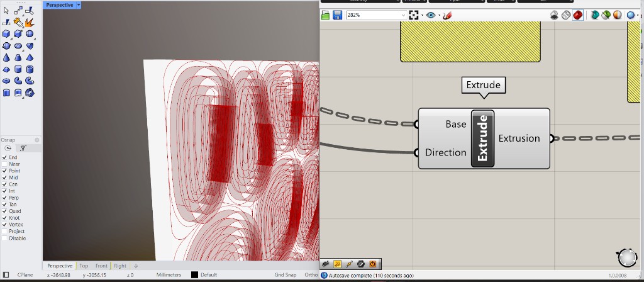Pick the cone solid tool
The width and height of the screenshot is (644, 282).
click(6, 57)
